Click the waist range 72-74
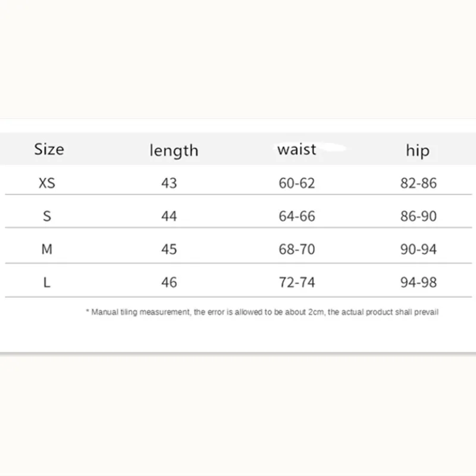Viewport: 476px width, 476px height. click(x=297, y=282)
